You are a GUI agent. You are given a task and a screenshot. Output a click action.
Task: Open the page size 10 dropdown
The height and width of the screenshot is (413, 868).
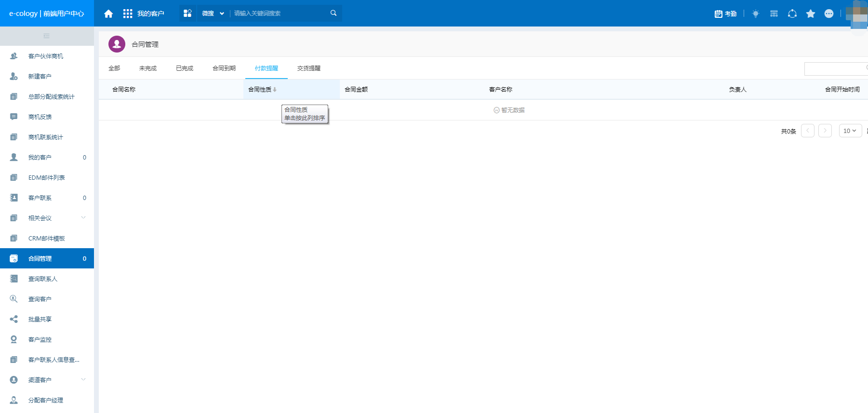(x=850, y=131)
